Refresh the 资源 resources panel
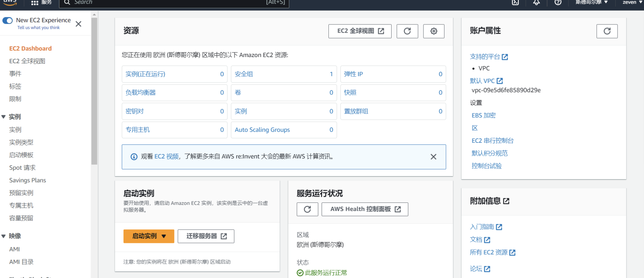Screen dimensions: 644x278 tap(407, 31)
